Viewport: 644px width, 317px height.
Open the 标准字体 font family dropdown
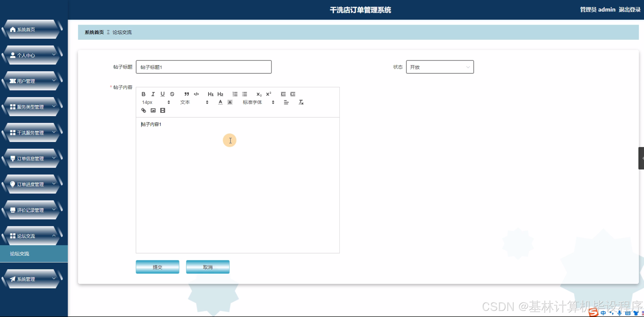coord(258,102)
